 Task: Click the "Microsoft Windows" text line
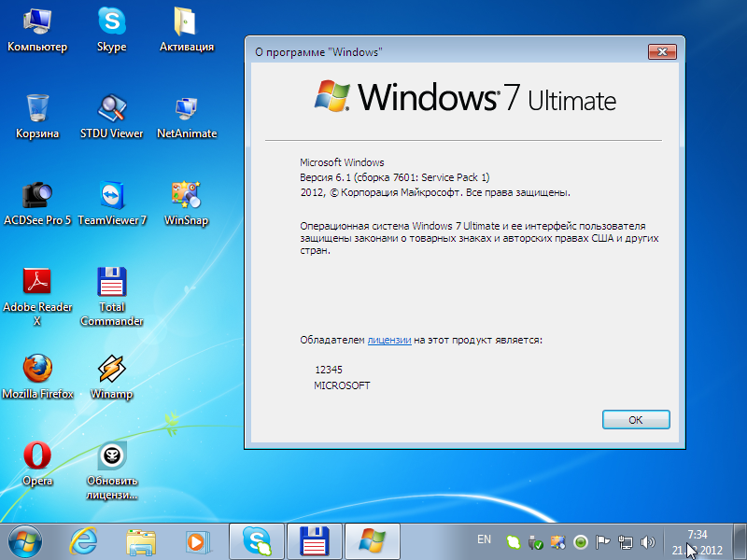[342, 162]
